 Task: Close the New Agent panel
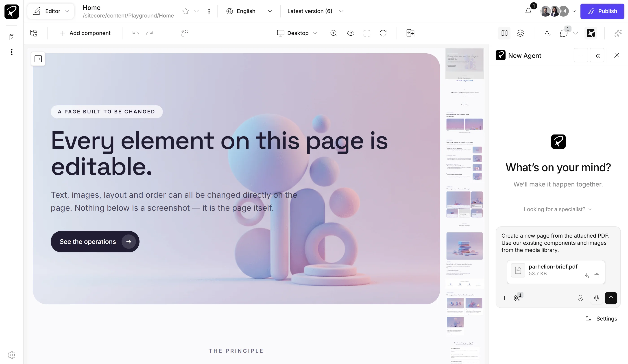pos(617,55)
